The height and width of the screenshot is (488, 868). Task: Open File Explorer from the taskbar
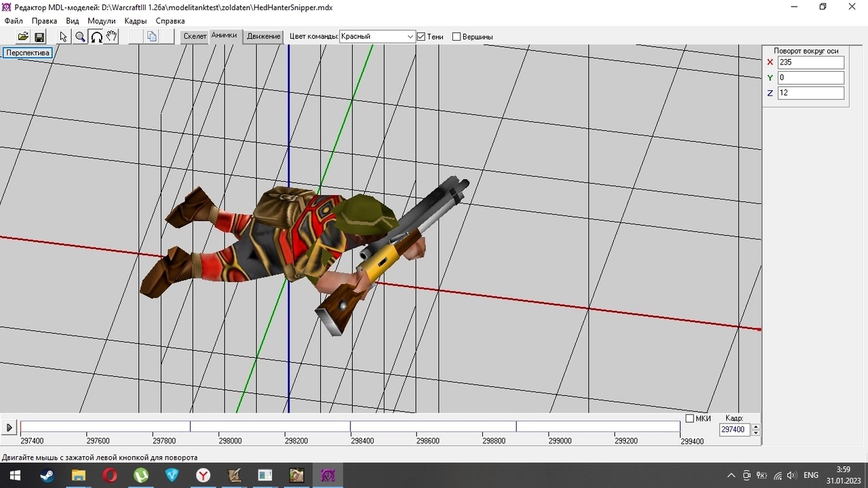click(x=79, y=475)
